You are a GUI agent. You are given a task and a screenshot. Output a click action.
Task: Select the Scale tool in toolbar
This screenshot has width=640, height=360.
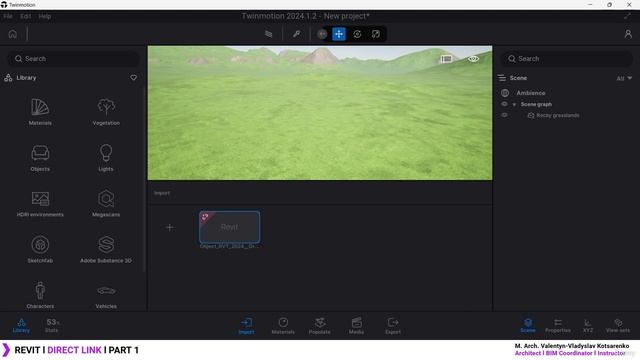click(x=376, y=34)
